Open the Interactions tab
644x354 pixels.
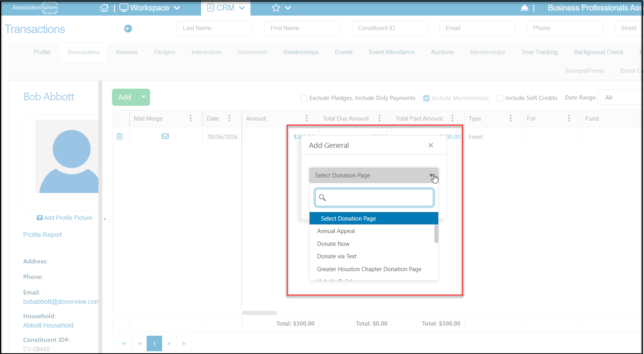coord(206,52)
